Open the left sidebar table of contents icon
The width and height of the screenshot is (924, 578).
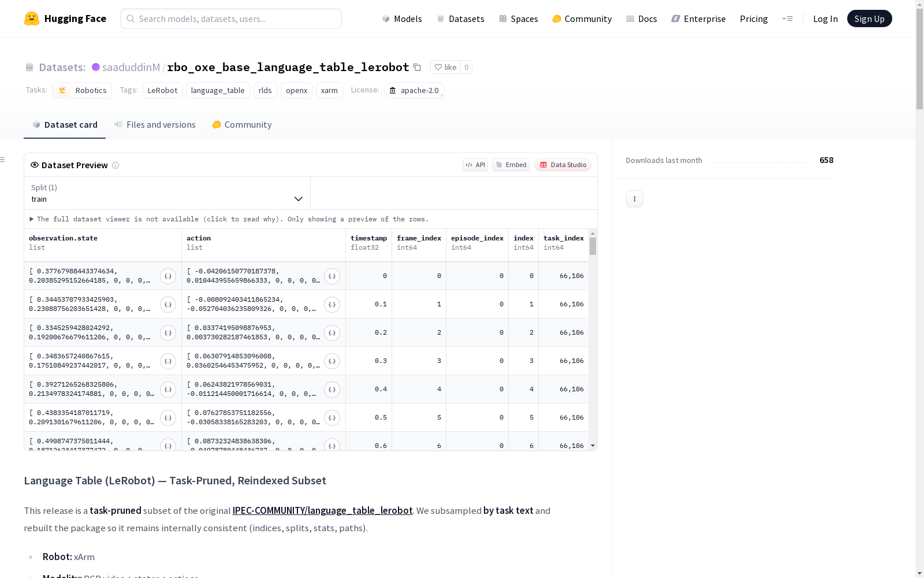click(3, 160)
